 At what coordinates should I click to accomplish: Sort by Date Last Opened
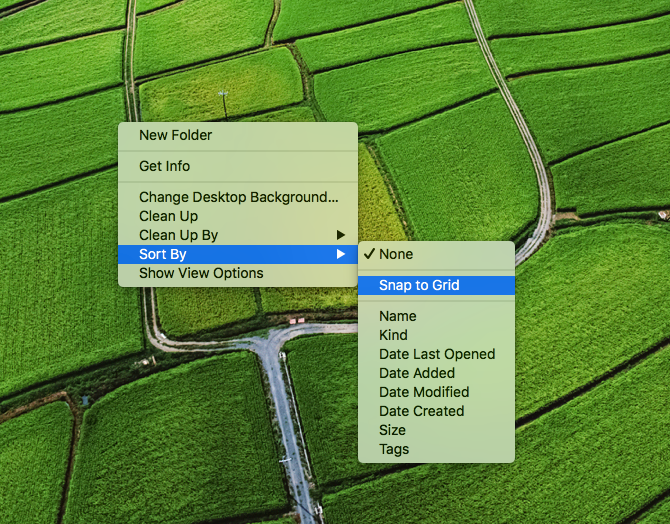click(x=436, y=354)
